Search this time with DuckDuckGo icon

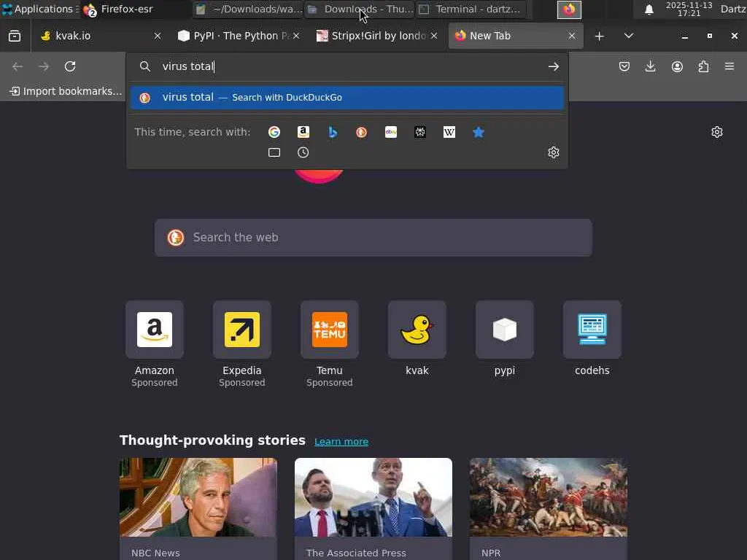tap(362, 132)
